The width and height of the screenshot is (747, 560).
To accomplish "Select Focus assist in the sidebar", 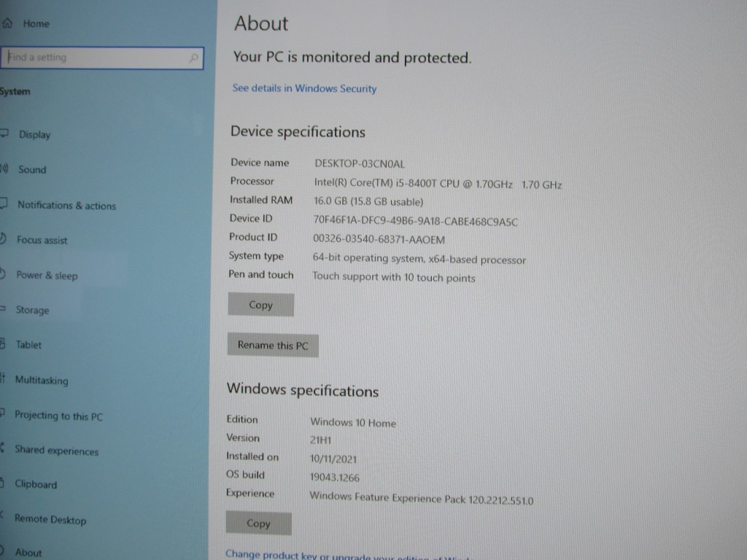I will [42, 240].
